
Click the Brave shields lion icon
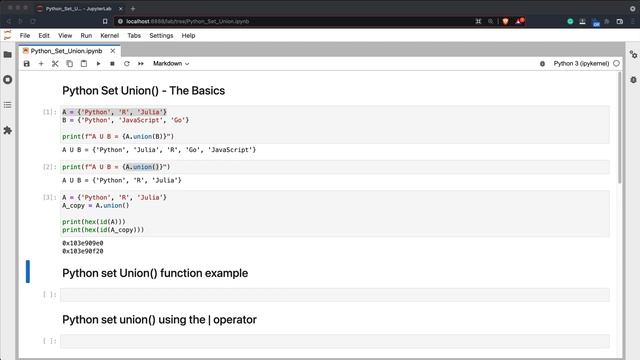(505, 21)
